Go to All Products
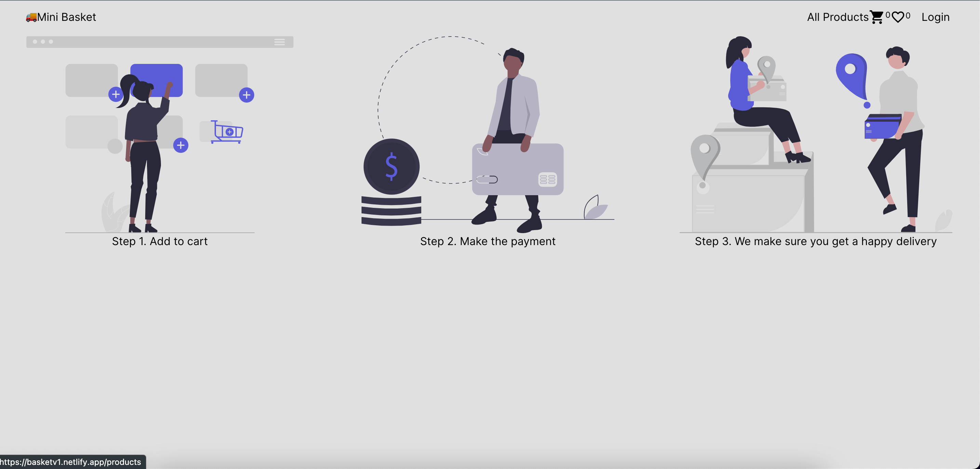The height and width of the screenshot is (469, 980). coord(838,17)
